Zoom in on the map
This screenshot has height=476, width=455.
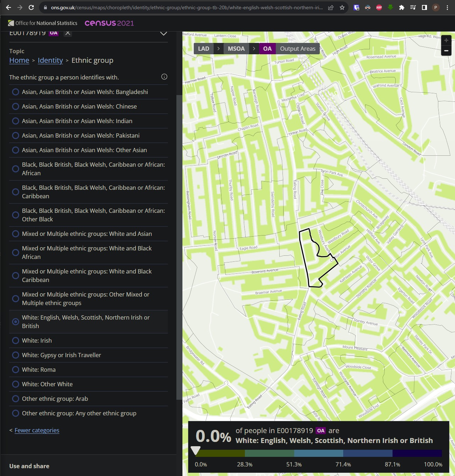[446, 40]
